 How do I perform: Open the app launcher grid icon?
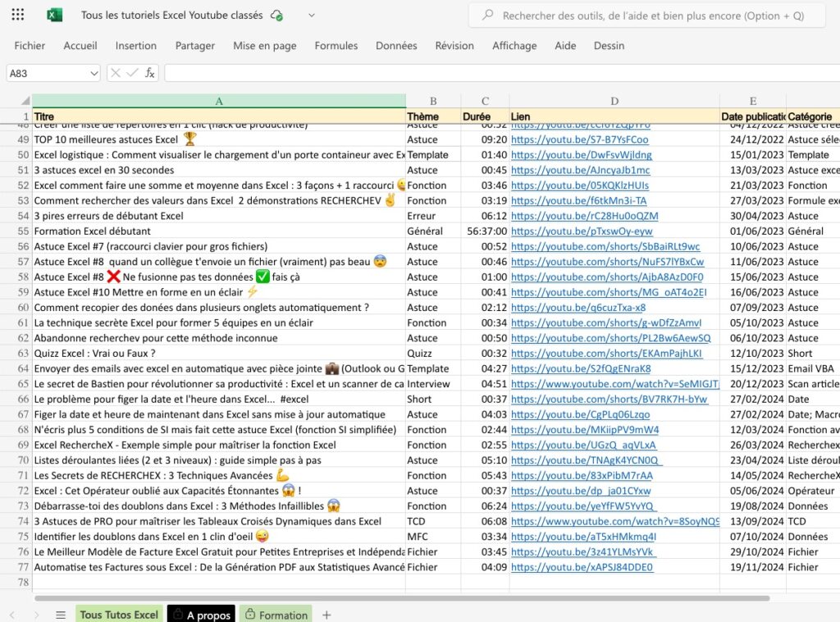[x=18, y=15]
